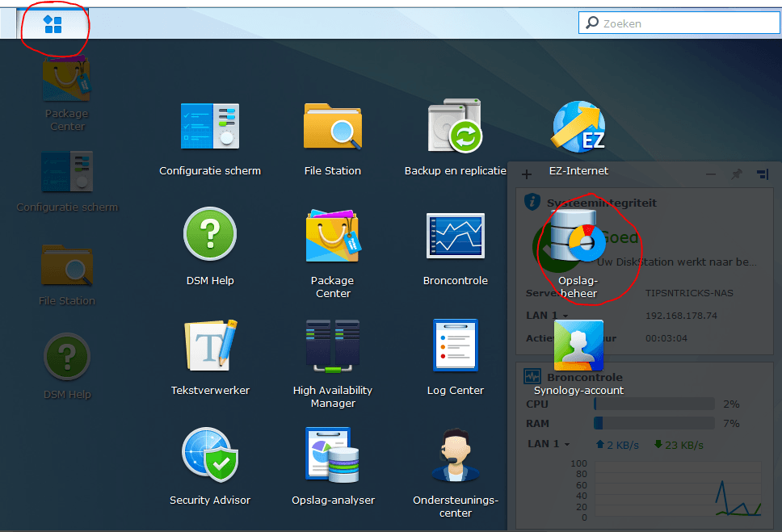The width and height of the screenshot is (782, 532).
Task: Open Broncontrole monitor app icon
Action: coord(456,249)
